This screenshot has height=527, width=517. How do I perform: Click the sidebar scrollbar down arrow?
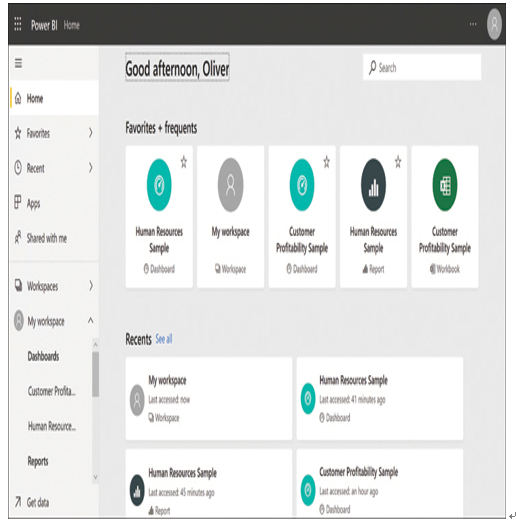click(95, 477)
